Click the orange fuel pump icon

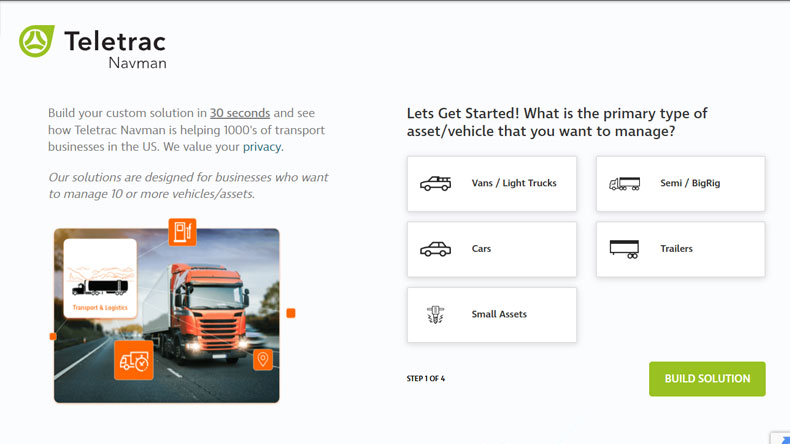tap(182, 232)
